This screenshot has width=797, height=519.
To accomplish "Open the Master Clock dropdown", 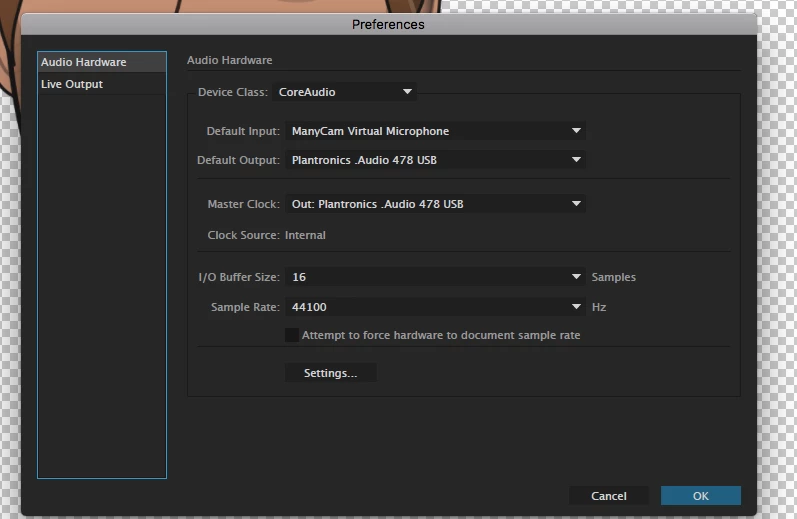I will [435, 204].
